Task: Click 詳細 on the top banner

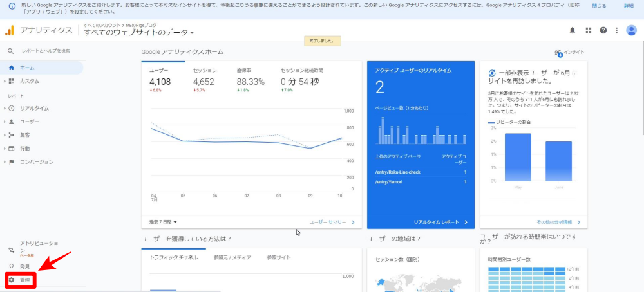Action: [x=629, y=6]
